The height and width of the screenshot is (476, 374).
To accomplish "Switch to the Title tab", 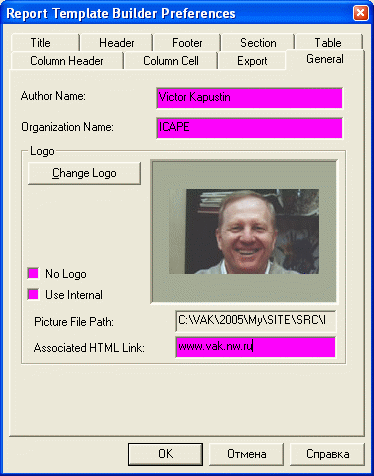I will click(45, 43).
